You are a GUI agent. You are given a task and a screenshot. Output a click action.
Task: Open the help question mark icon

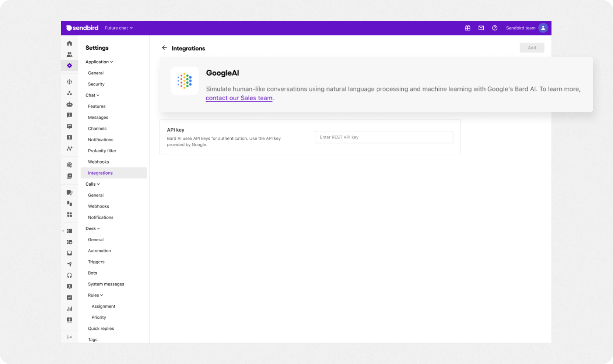[495, 28]
